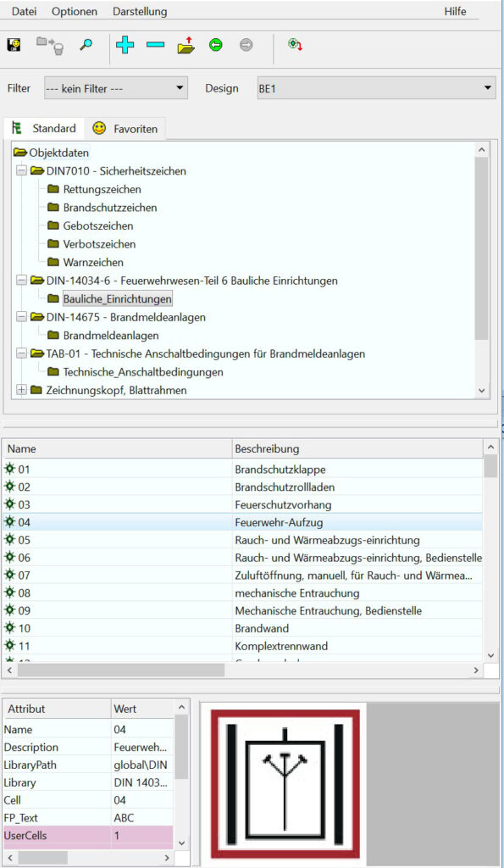Click the symbol list scroll up arrow
Screen dimensions: 504x868
490,447
